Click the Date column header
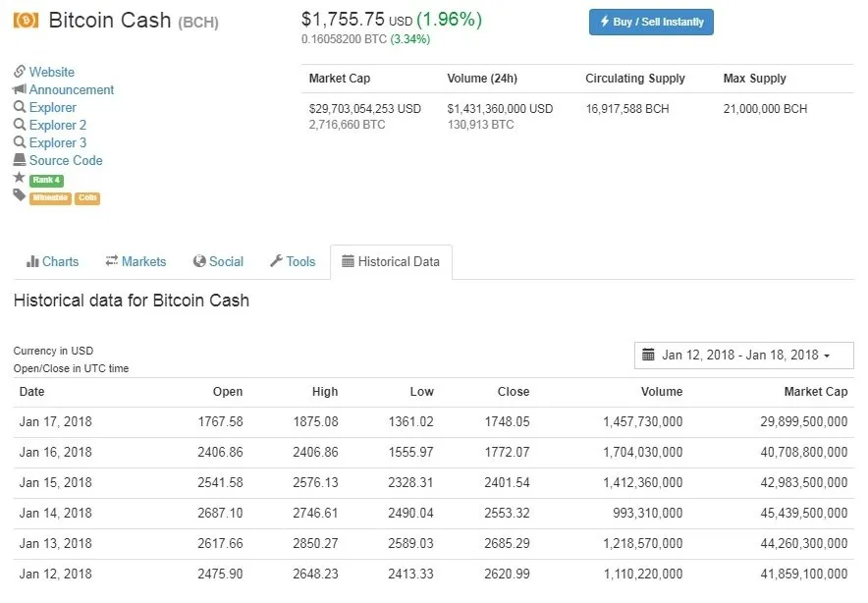 32,392
